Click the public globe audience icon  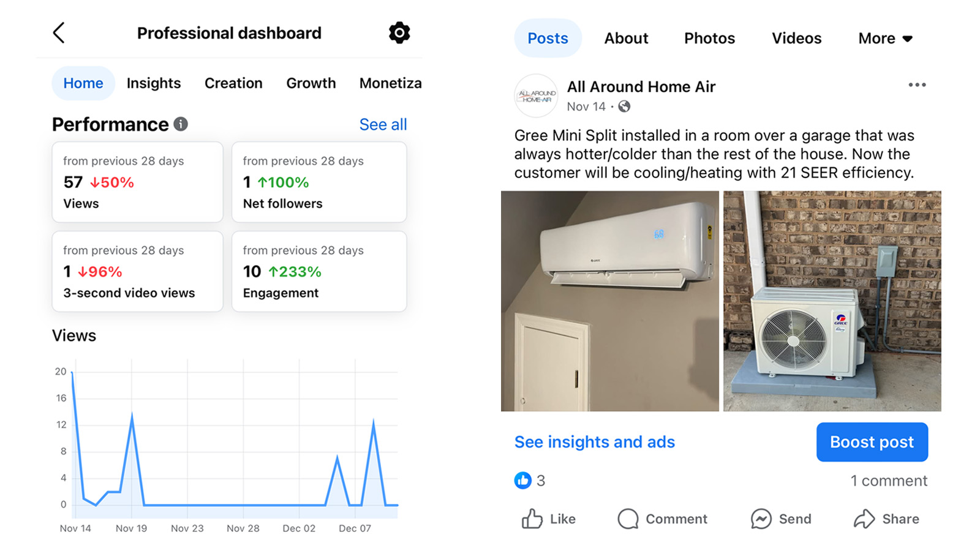pos(624,107)
